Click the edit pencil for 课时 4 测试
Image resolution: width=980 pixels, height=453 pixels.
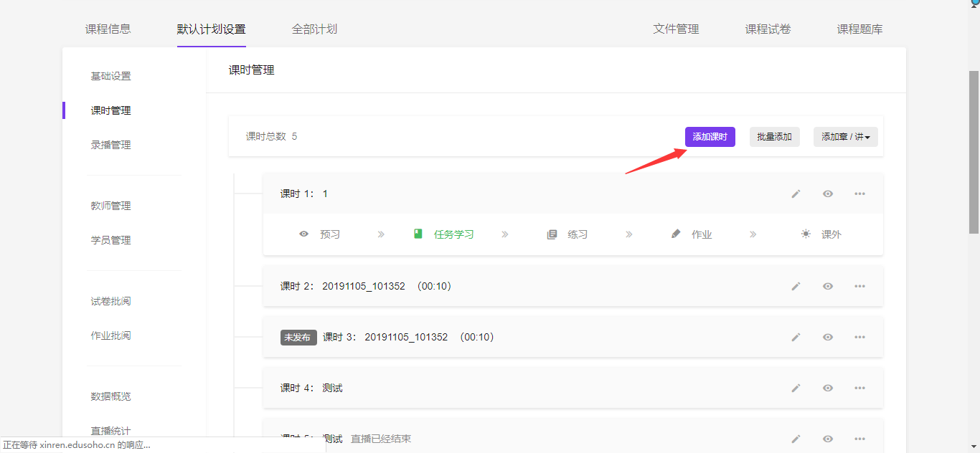coord(796,388)
